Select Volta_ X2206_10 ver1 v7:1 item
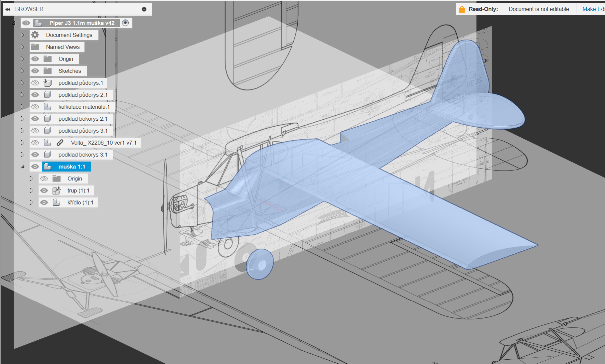This screenshot has height=364, width=605. pyautogui.click(x=103, y=143)
